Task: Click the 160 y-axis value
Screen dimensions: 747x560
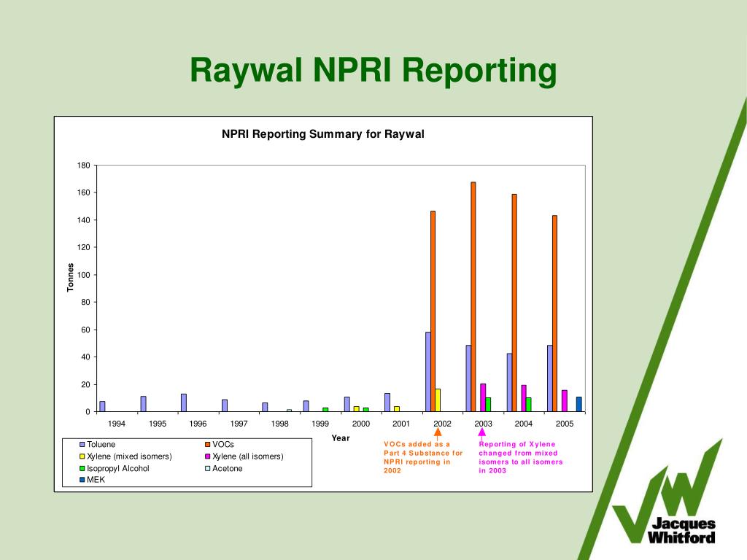Action: tap(83, 192)
